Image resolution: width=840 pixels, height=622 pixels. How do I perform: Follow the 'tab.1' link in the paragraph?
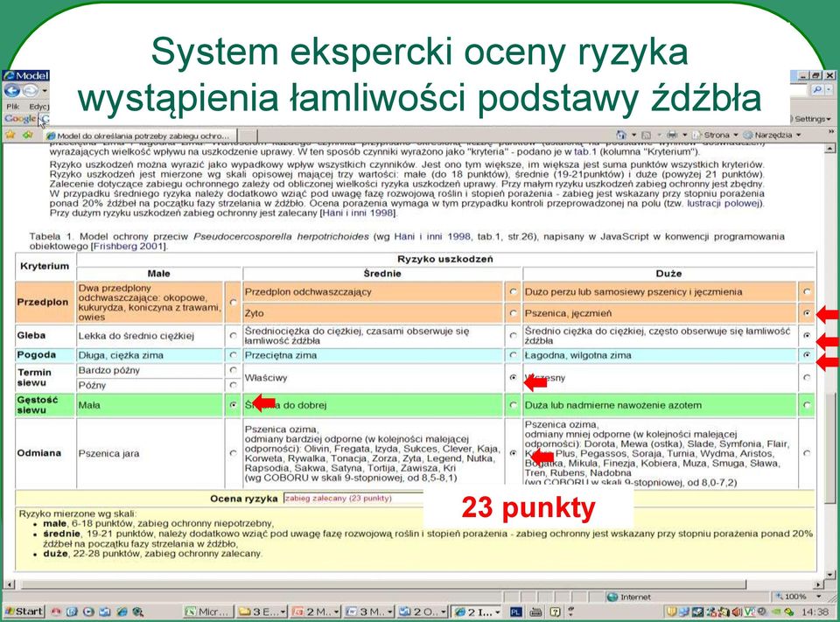point(585,151)
